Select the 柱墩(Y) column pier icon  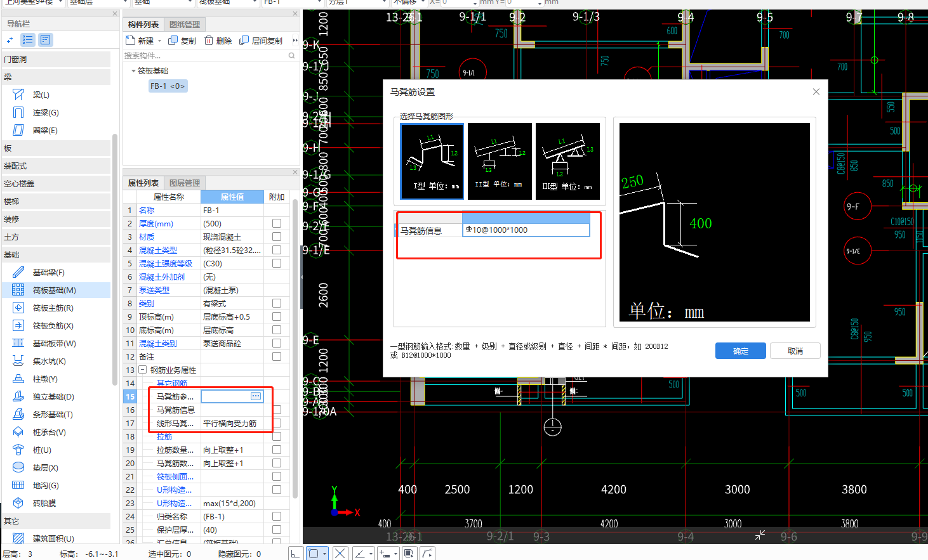click(18, 379)
